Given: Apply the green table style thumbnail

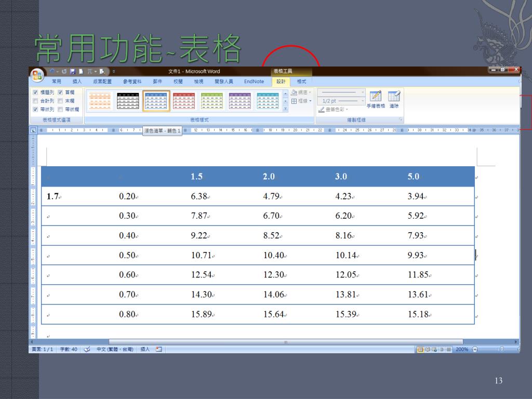Looking at the screenshot, I should click(212, 101).
